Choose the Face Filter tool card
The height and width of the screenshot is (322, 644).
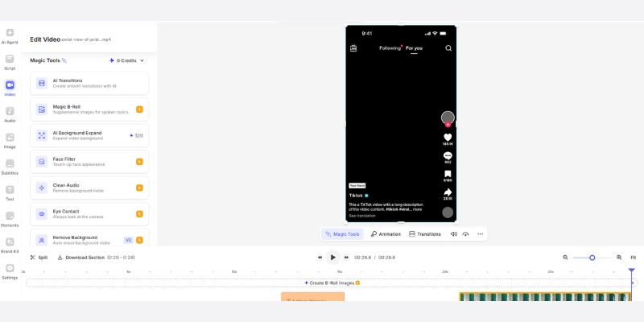pos(89,162)
